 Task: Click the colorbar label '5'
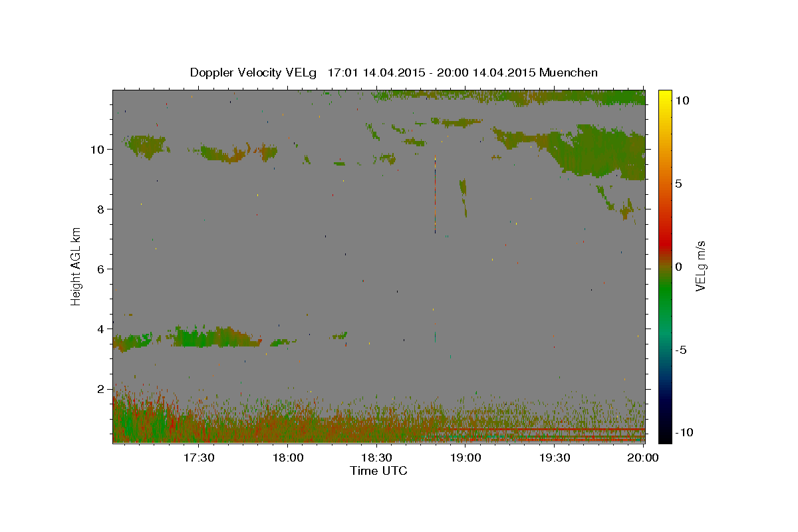pyautogui.click(x=679, y=184)
